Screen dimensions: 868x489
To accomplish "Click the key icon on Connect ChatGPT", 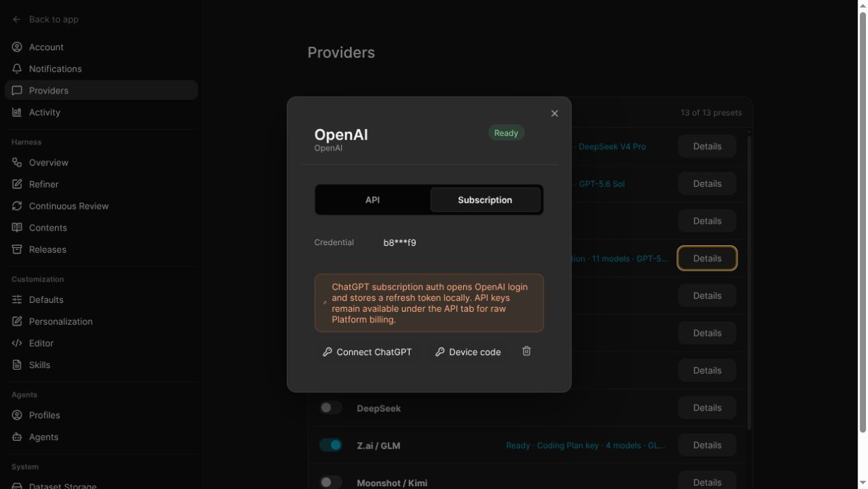I will [327, 352].
